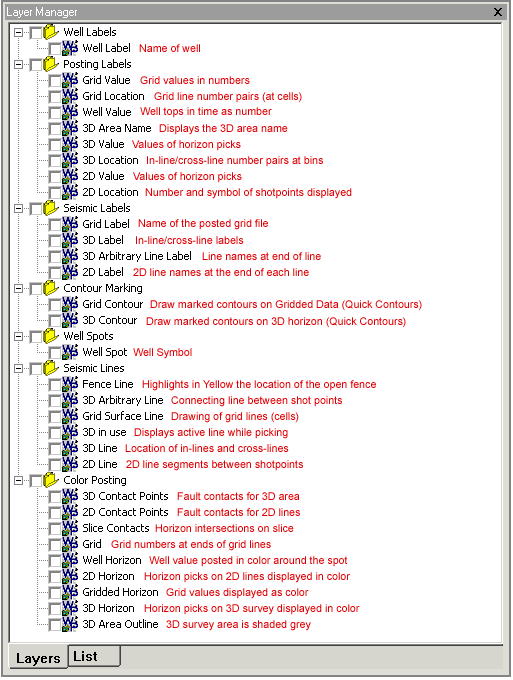Viewport: 513px width, 680px height.
Task: Tick the Seismic Labels group checkbox
Action: [x=36, y=209]
